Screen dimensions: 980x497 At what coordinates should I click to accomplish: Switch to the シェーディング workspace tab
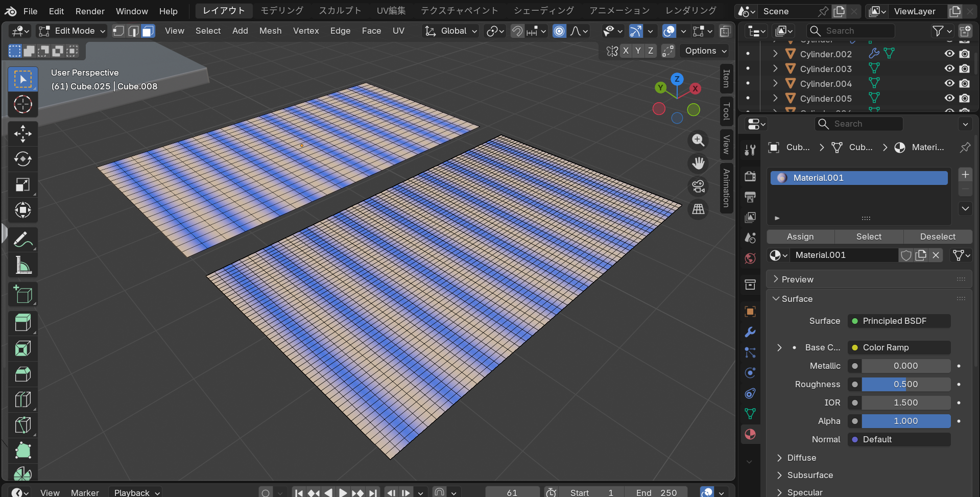click(x=543, y=11)
